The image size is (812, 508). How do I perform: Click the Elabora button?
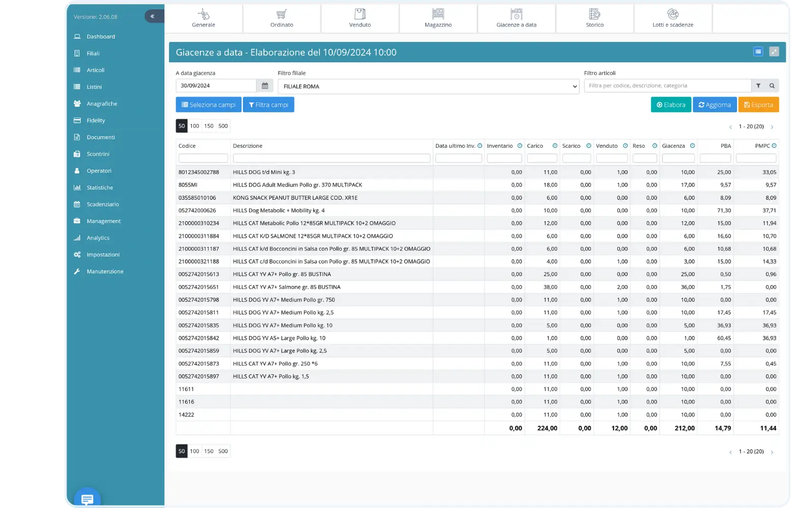(x=671, y=105)
